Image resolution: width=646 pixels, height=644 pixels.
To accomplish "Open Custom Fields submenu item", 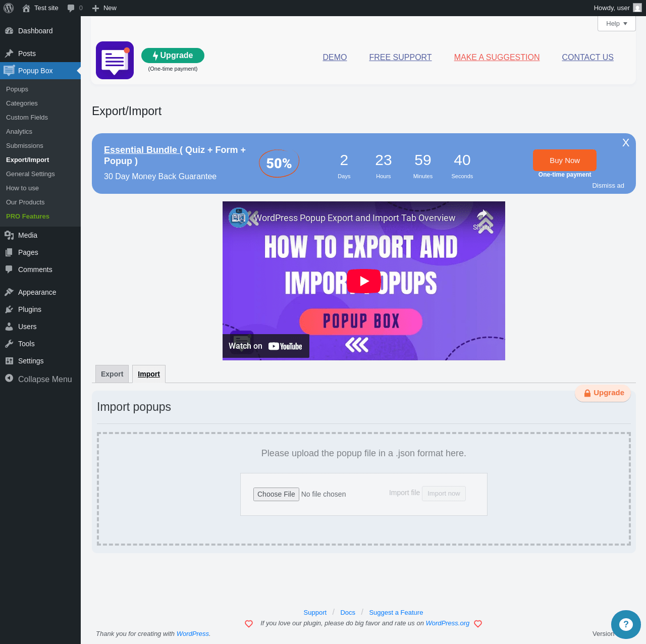I will pos(27,118).
